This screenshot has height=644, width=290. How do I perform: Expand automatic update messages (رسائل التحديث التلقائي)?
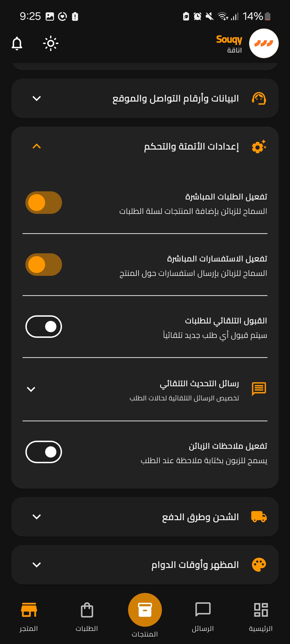pyautogui.click(x=31, y=389)
